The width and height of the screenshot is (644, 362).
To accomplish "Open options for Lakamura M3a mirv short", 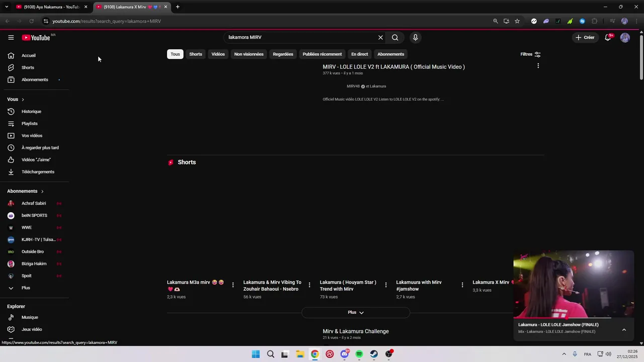I will click(233, 285).
